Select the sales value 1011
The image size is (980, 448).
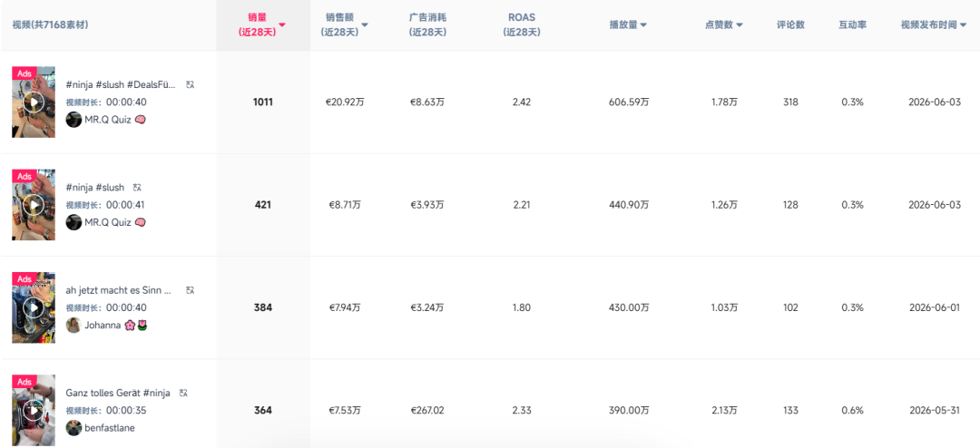coord(263,102)
